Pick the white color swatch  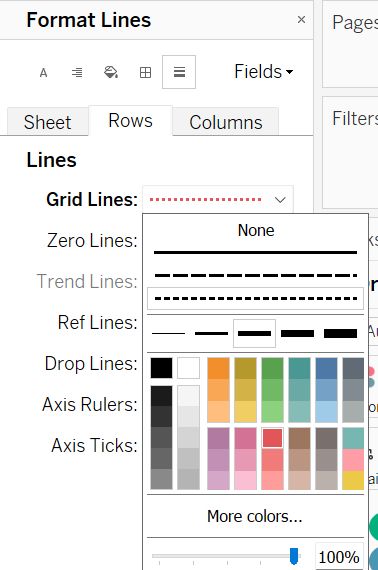188,368
